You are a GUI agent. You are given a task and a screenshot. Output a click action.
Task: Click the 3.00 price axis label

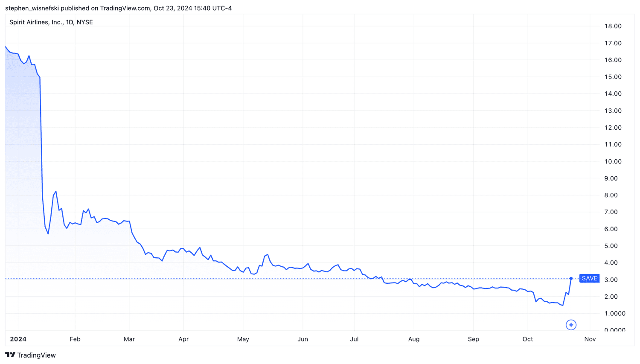tap(611, 280)
